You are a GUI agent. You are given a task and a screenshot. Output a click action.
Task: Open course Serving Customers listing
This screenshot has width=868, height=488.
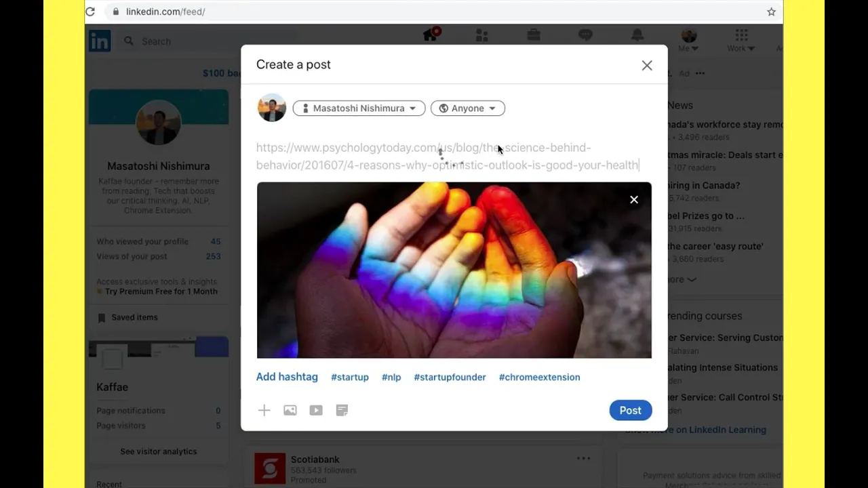pos(725,338)
